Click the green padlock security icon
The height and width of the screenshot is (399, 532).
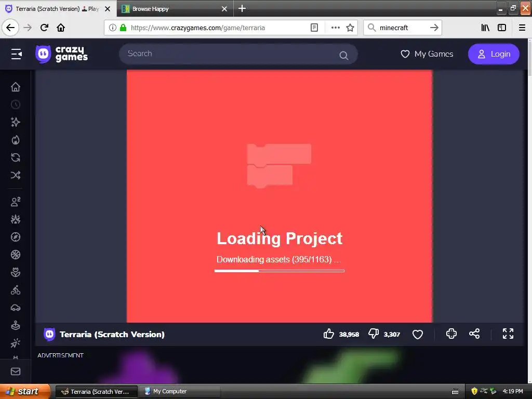pos(123,28)
